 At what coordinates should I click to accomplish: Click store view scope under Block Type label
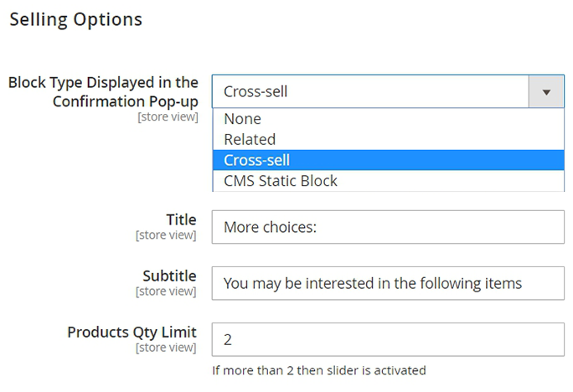pos(168,117)
